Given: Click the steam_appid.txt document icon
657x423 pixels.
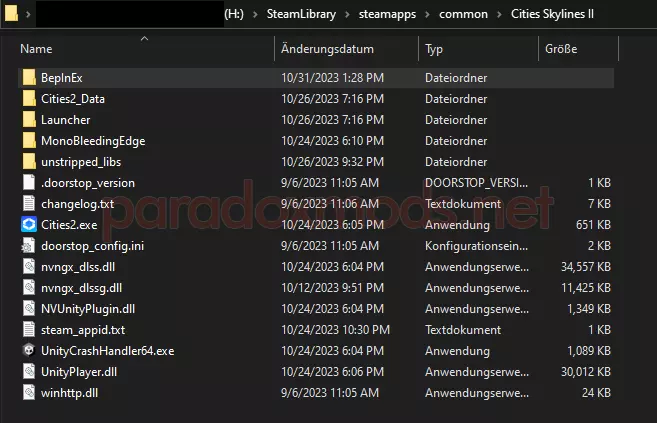Looking at the screenshot, I should [x=29, y=330].
